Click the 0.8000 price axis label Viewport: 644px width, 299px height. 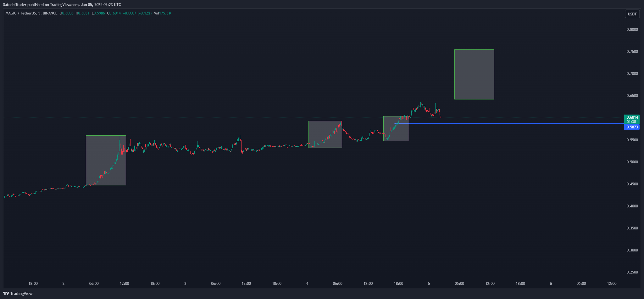point(632,30)
